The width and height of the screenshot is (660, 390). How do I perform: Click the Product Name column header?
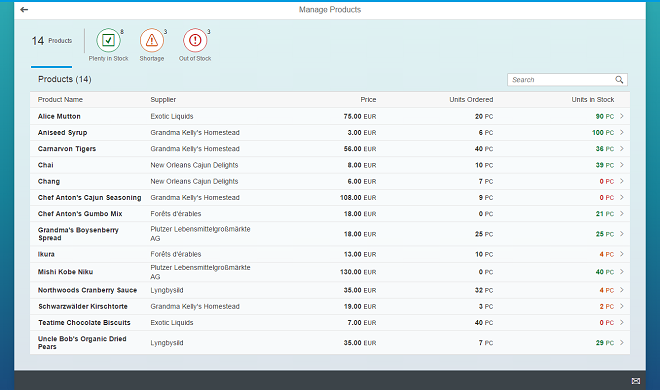coord(60,100)
